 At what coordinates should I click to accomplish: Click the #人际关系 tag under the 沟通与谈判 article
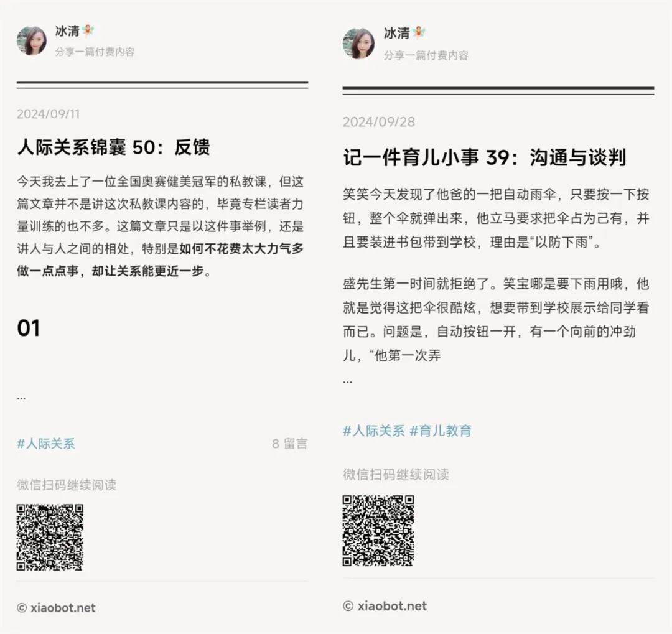pos(374,431)
